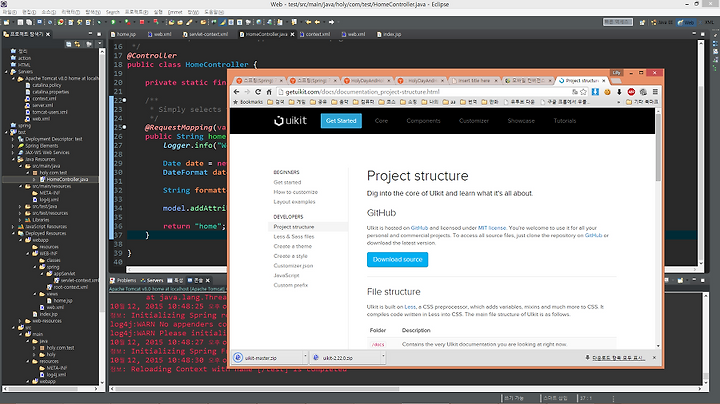The height and width of the screenshot is (404, 720).
Task: Open the Problems tab in bottom panel
Action: pyautogui.click(x=123, y=281)
